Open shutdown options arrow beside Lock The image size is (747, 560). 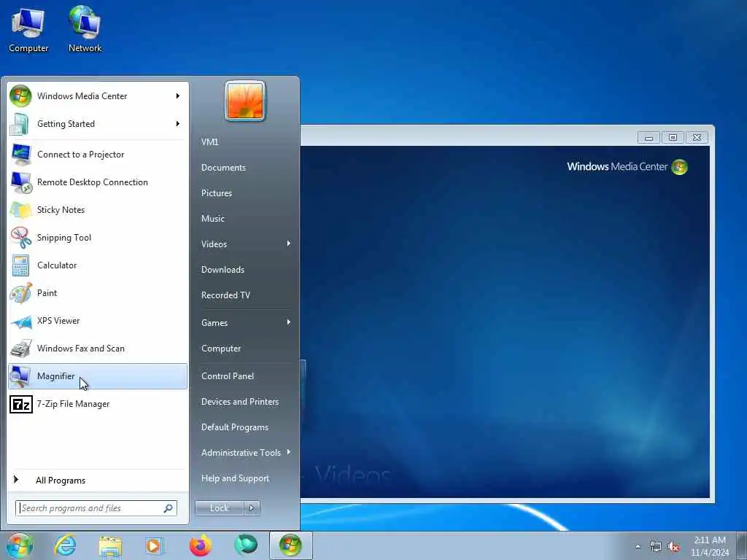(252, 508)
